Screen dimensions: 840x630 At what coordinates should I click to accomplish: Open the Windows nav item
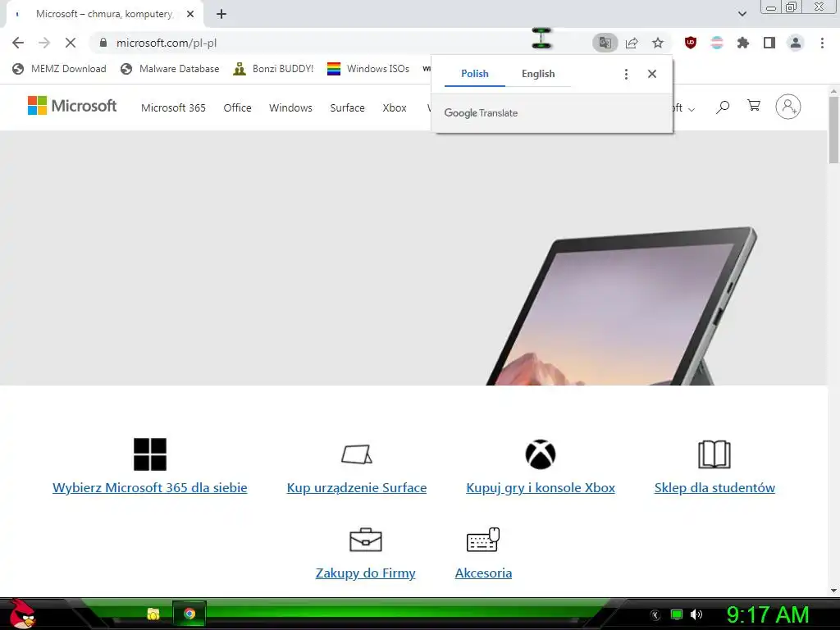click(x=290, y=107)
